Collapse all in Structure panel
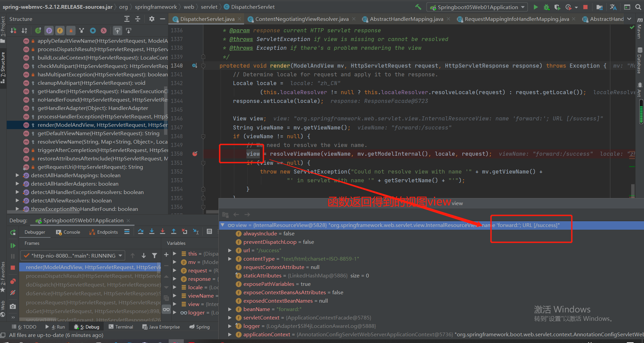 138,19
